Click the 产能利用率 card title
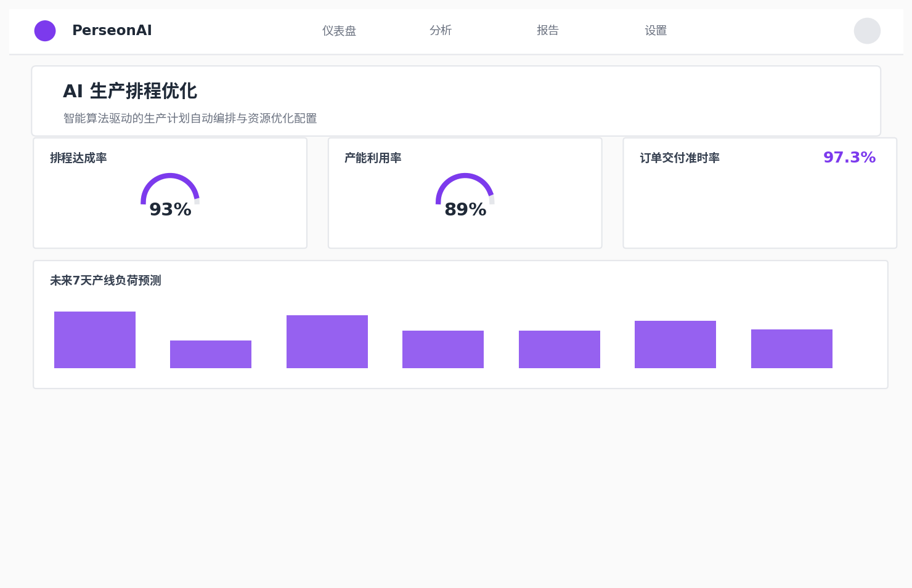The height and width of the screenshot is (588, 912). (x=373, y=158)
